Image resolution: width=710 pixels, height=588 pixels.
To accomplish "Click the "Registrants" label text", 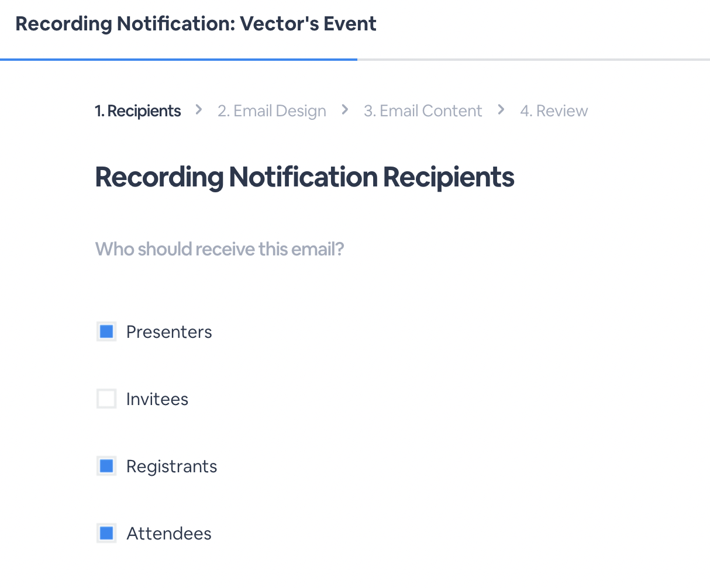I will [x=171, y=466].
